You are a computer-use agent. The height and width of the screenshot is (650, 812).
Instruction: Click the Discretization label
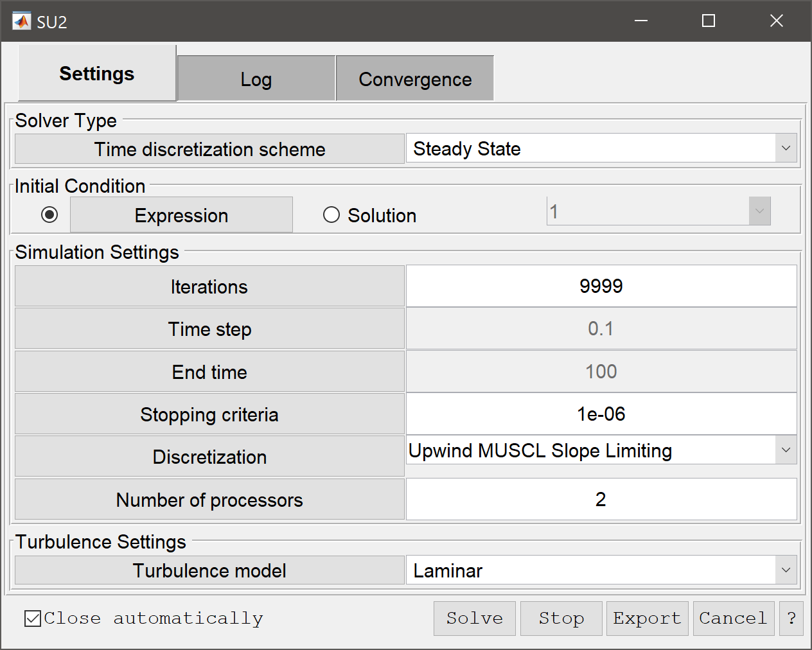(x=209, y=457)
